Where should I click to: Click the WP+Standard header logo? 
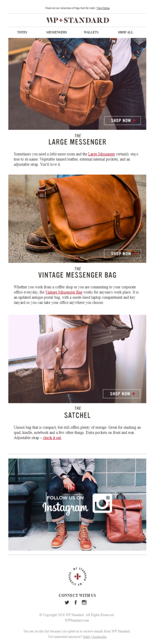click(x=77, y=20)
